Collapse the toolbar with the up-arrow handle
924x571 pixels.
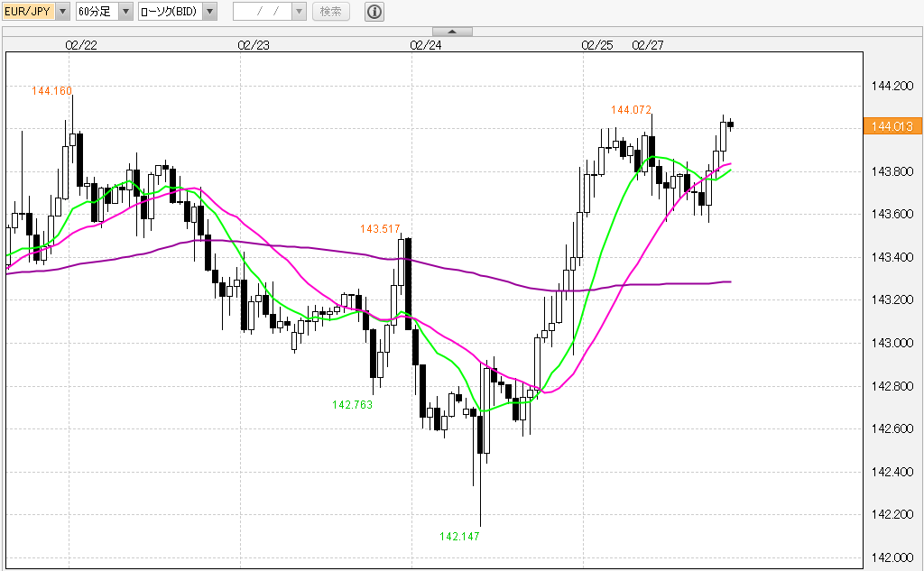452,32
